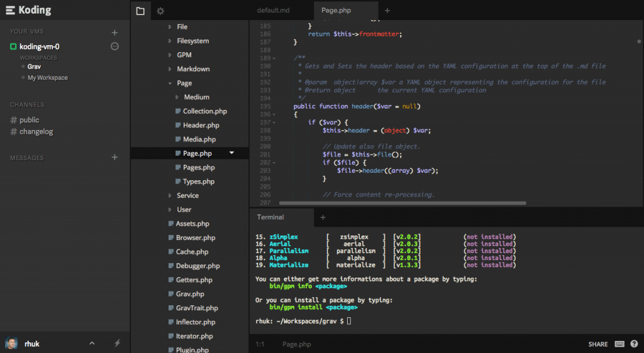
Task: Click rhuk's avatar picture
Action: click(11, 344)
